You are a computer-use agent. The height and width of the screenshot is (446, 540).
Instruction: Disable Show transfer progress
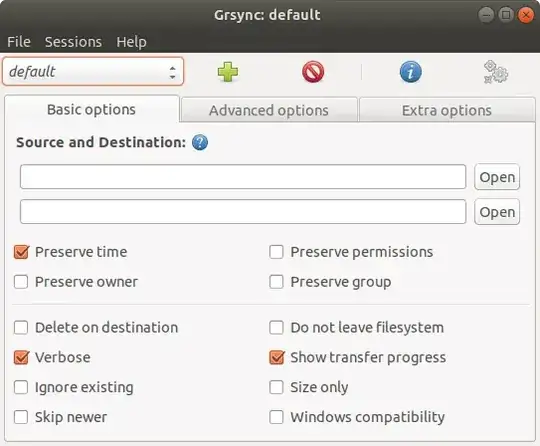tap(277, 357)
